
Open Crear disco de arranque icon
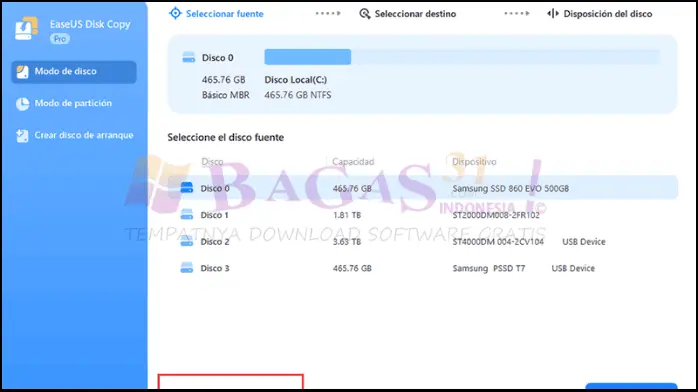(22, 136)
